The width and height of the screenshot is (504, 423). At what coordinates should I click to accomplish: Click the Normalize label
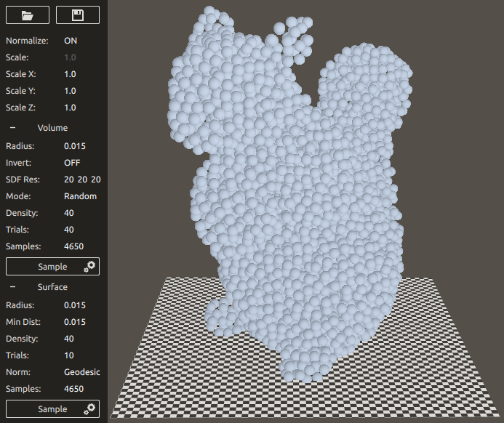27,41
